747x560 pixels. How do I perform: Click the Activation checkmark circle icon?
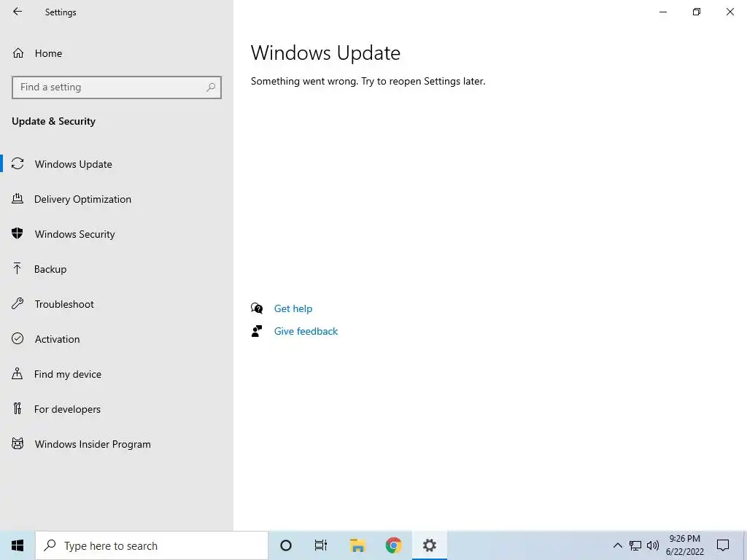coord(18,338)
